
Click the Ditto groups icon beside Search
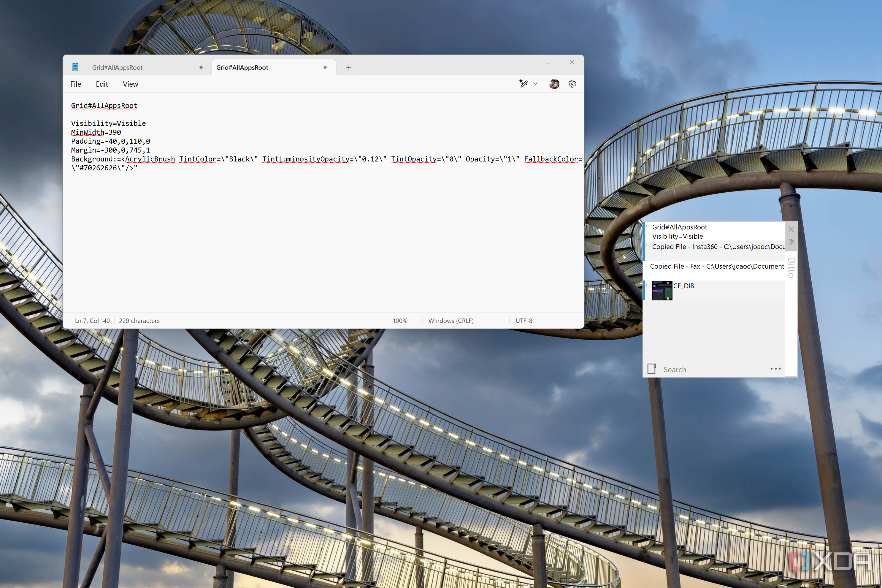[x=652, y=369]
